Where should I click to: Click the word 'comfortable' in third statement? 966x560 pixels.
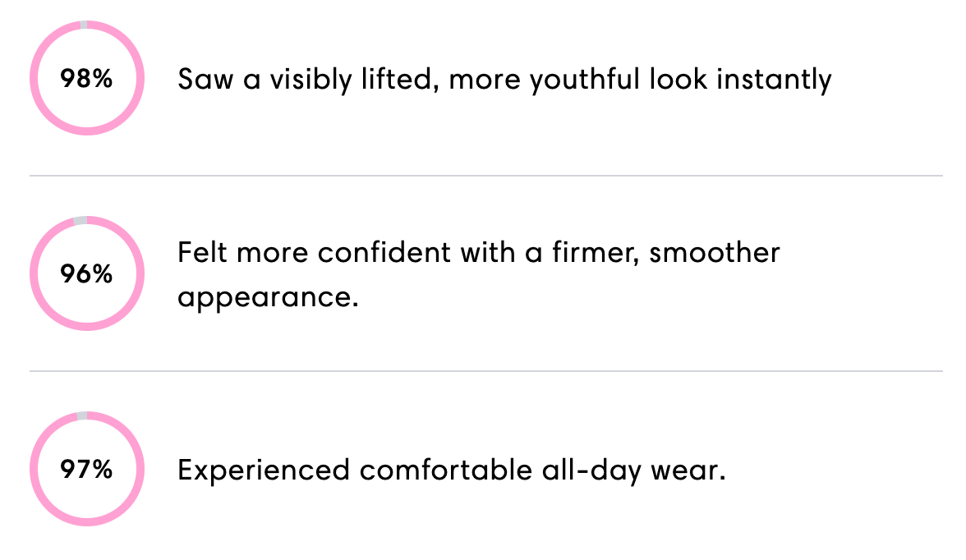click(x=445, y=470)
